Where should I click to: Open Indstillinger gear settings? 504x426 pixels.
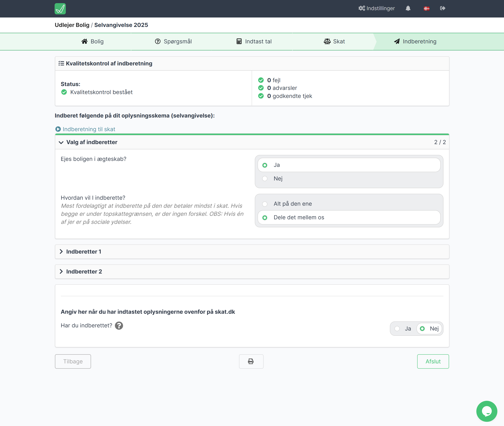376,8
